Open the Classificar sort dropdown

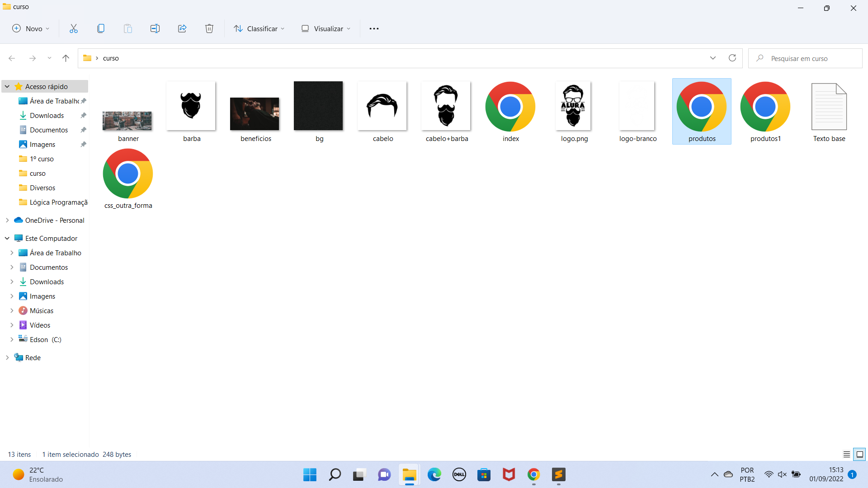coord(259,28)
